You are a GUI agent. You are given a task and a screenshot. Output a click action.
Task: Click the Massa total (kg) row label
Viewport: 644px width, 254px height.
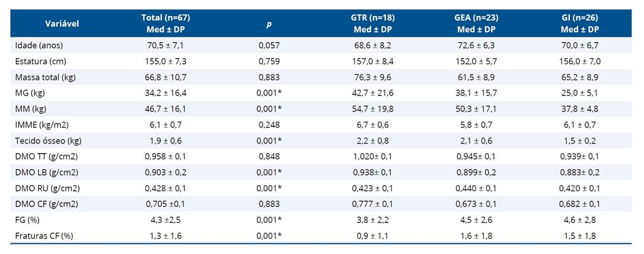[x=46, y=77]
